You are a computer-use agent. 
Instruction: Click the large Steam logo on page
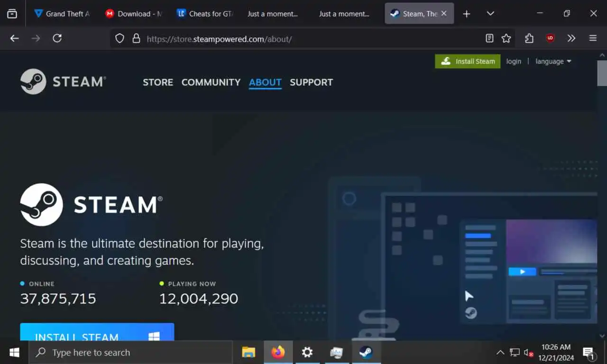point(91,205)
